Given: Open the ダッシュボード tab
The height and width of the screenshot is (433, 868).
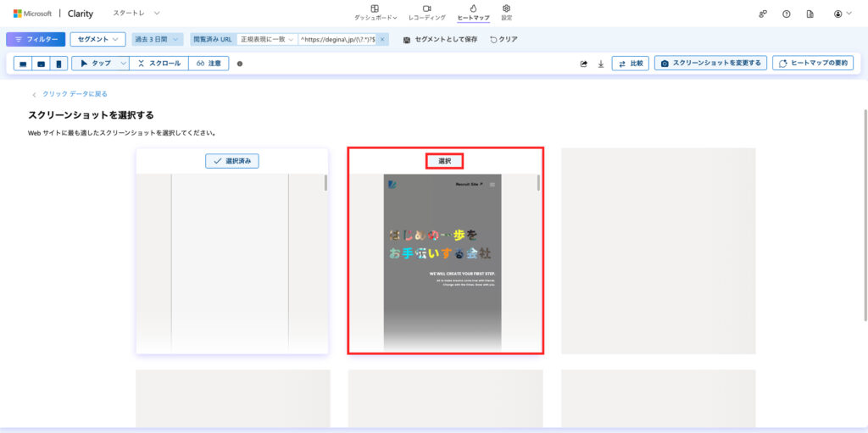Looking at the screenshot, I should coord(375,13).
